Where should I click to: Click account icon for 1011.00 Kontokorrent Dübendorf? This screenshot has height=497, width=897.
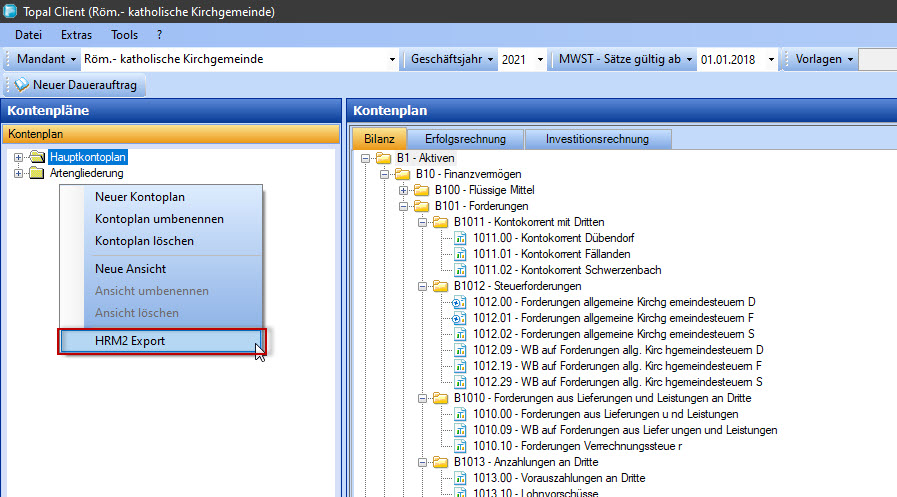pyautogui.click(x=461, y=238)
